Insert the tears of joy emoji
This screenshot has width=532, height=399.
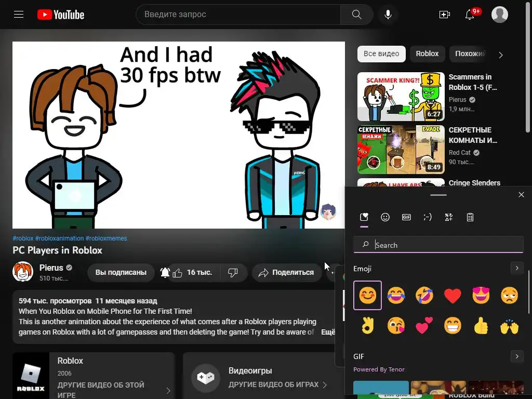point(396,295)
